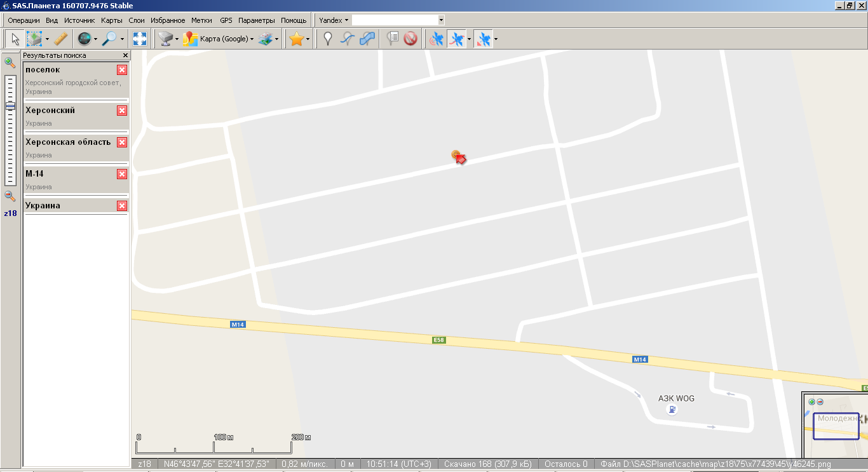Toggle hide all placemarks icon
The height and width of the screenshot is (472, 868).
coord(410,39)
